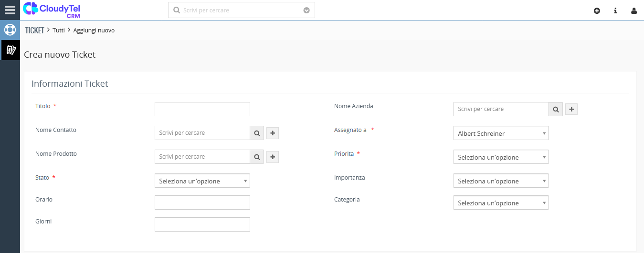Click search magnifier for Nome Contatto

coord(257,133)
